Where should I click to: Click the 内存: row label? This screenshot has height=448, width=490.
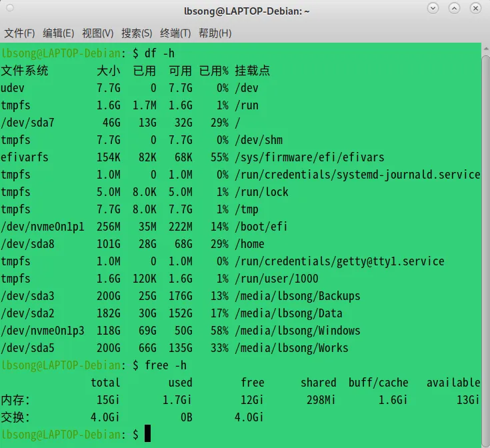coord(15,400)
